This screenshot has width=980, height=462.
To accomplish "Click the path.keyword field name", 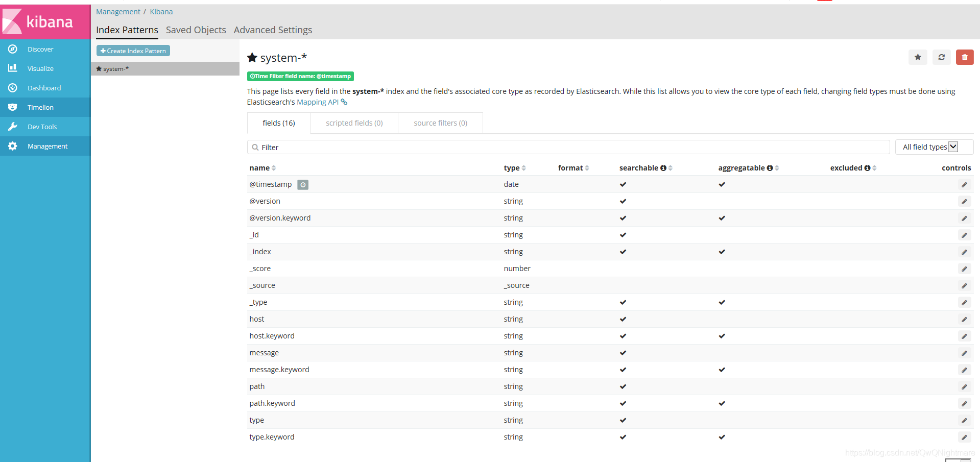I will click(x=272, y=403).
